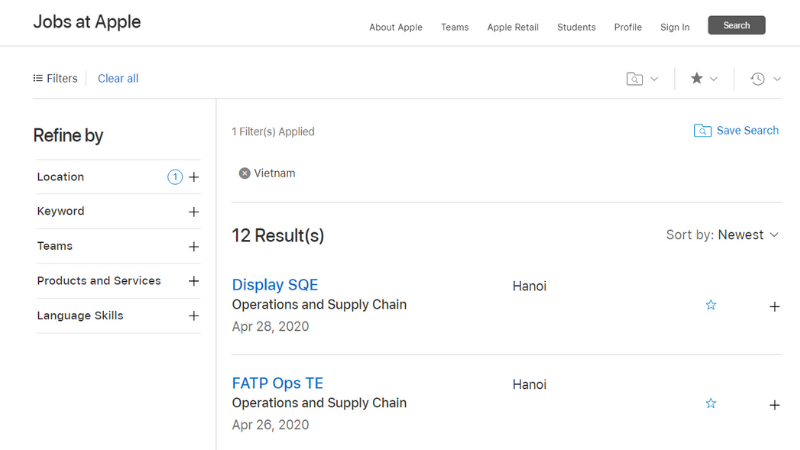
Task: Expand the Keyword filter section
Action: click(x=194, y=212)
